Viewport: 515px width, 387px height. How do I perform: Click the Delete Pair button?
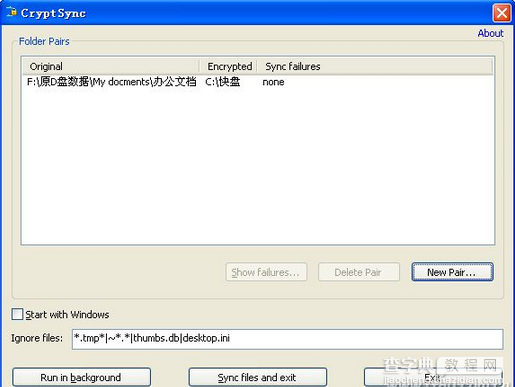tap(359, 272)
